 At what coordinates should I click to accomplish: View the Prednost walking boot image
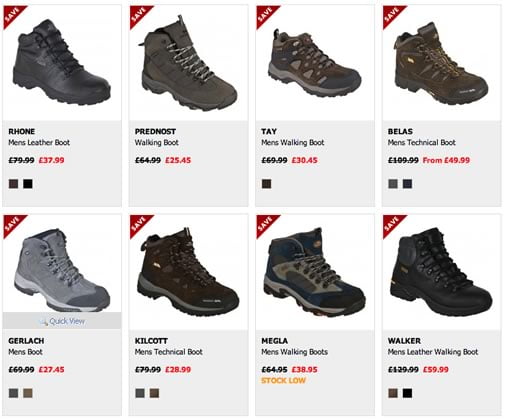click(x=187, y=63)
